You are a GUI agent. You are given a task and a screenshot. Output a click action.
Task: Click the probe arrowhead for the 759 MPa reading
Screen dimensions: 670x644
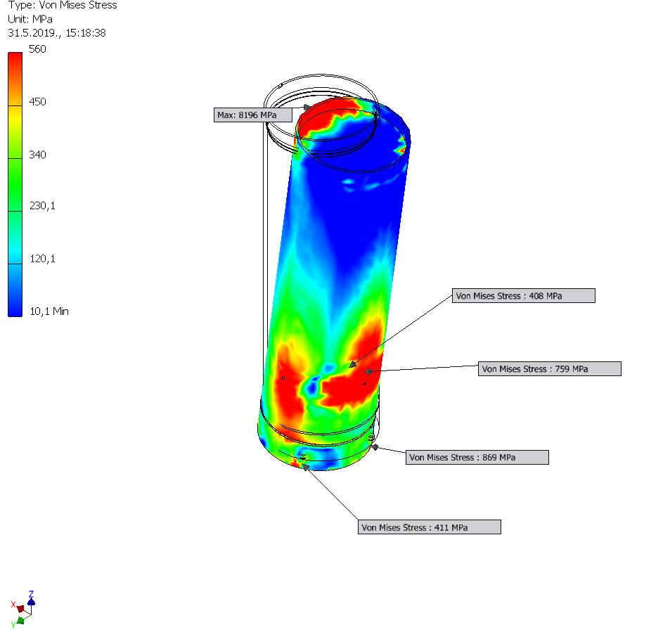(367, 371)
